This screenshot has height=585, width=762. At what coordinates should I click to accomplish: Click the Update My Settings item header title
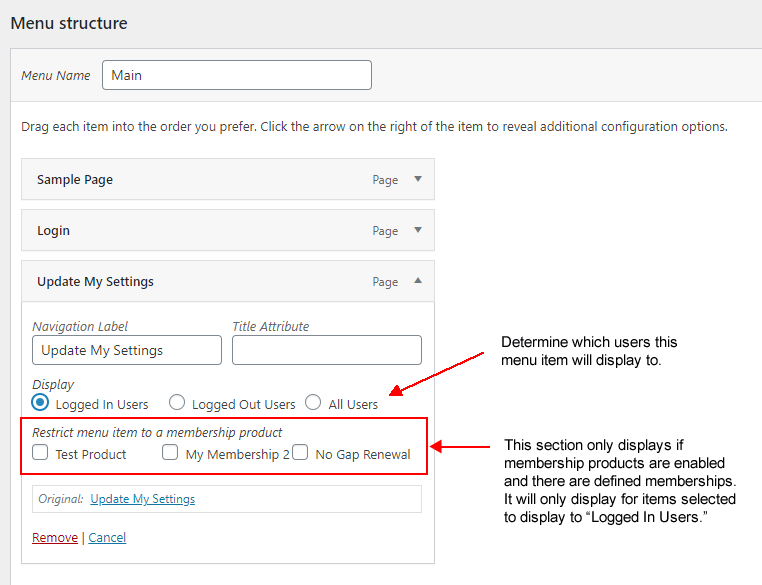tap(95, 282)
